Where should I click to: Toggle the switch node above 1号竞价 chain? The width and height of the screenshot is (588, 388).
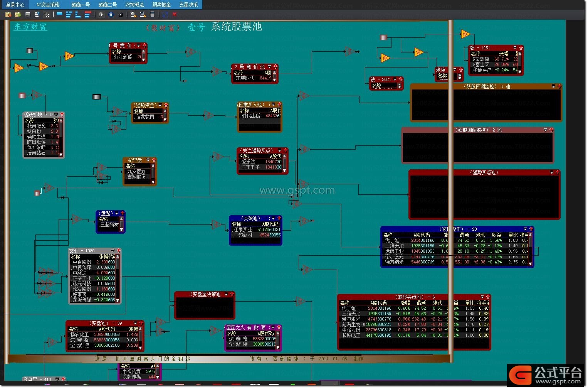[x=30, y=51]
